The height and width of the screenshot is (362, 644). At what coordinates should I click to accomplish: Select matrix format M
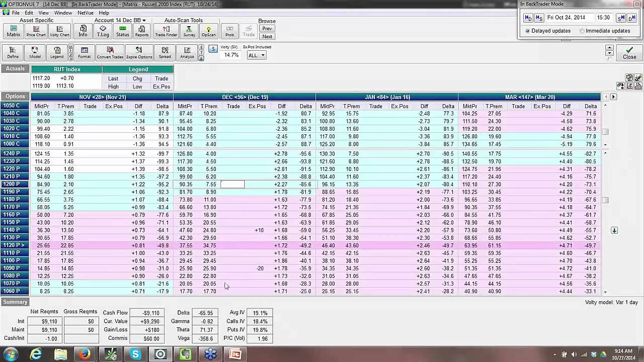(x=70, y=47)
